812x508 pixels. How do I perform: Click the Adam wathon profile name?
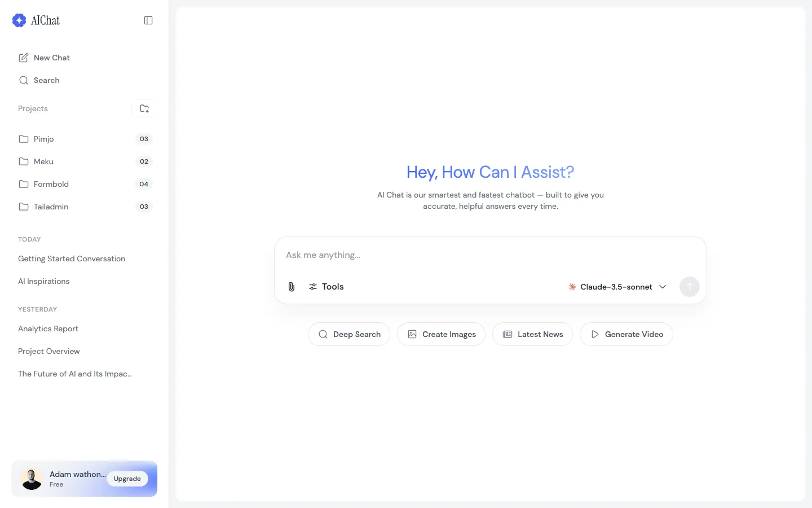pos(78,474)
